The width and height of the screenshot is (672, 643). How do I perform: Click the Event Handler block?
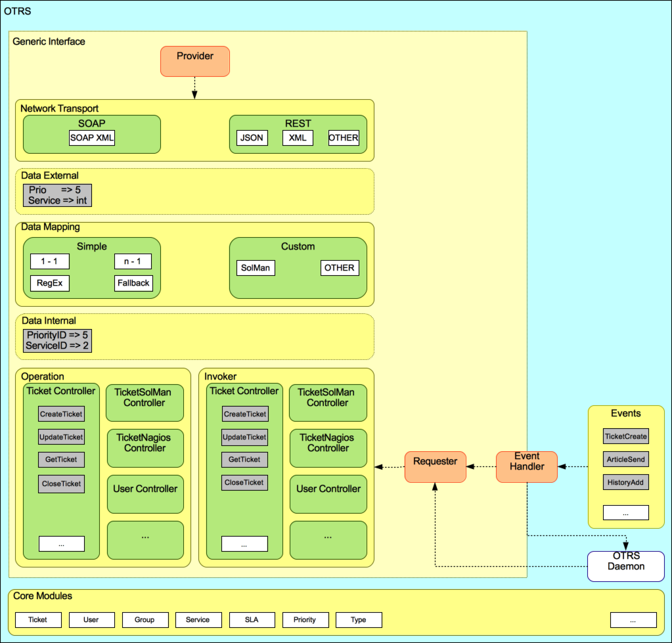pos(526,466)
